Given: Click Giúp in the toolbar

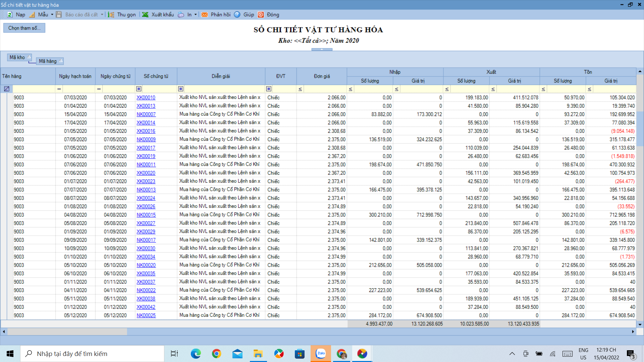Looking at the screenshot, I should [249, 15].
